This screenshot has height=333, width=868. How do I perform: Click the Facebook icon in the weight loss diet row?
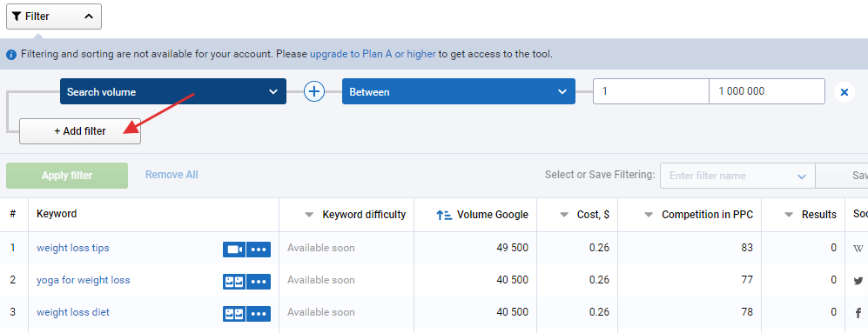click(x=858, y=313)
